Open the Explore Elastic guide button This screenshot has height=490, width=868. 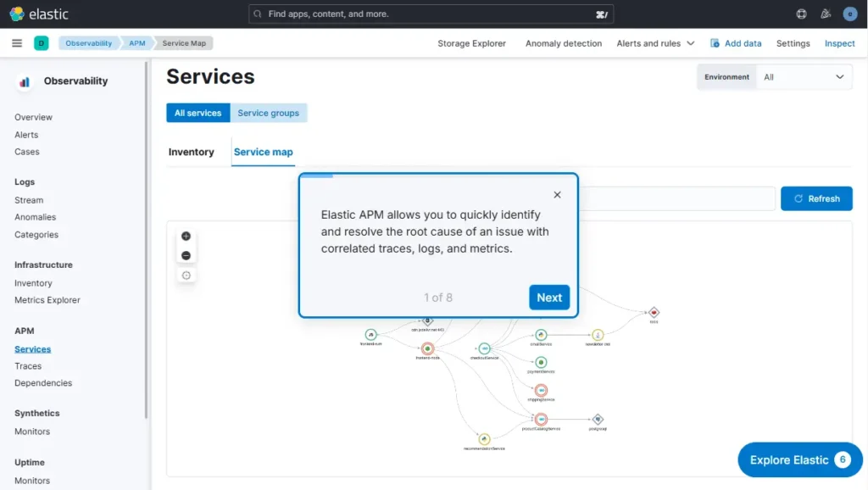tap(800, 459)
